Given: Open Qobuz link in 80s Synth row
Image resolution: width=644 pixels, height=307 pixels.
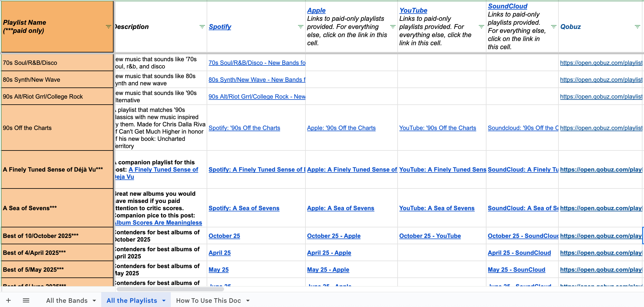Looking at the screenshot, I should [601, 80].
